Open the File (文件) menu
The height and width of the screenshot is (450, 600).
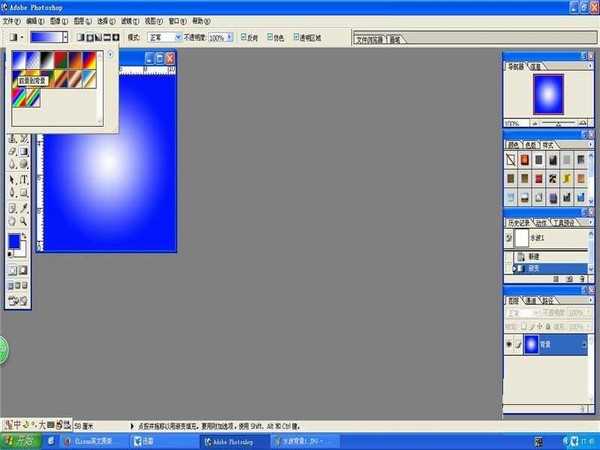(x=10, y=20)
